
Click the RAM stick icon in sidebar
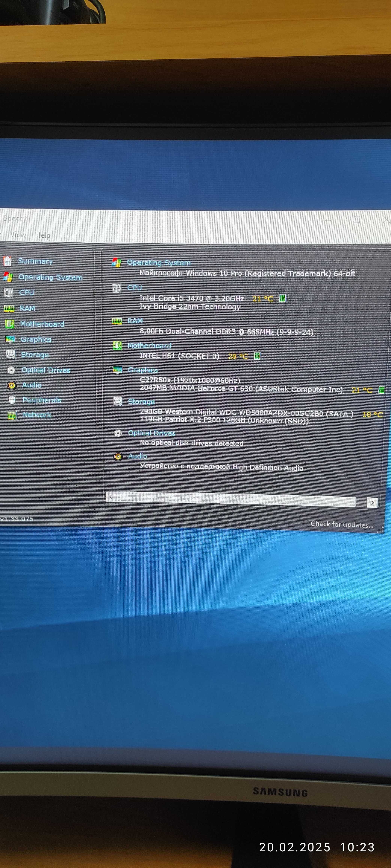point(9,308)
